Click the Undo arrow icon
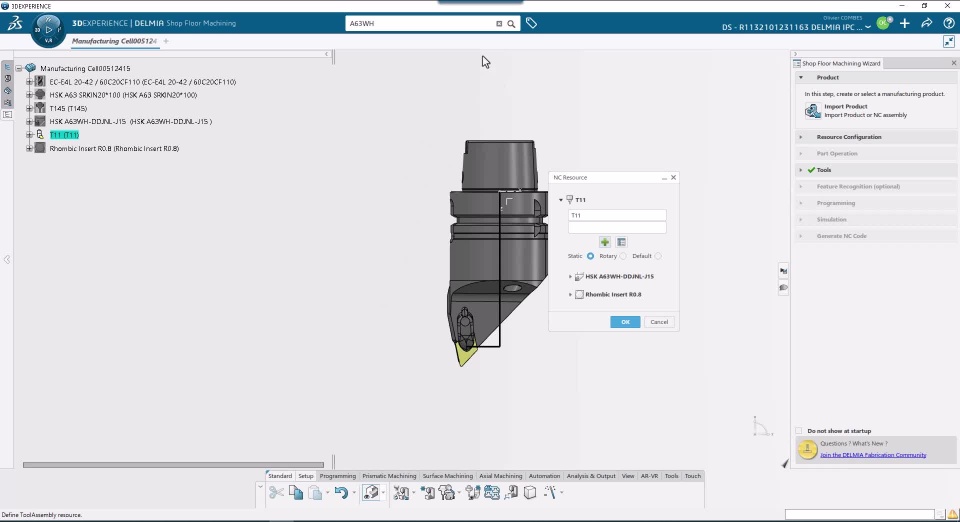Image resolution: width=960 pixels, height=522 pixels. (341, 492)
